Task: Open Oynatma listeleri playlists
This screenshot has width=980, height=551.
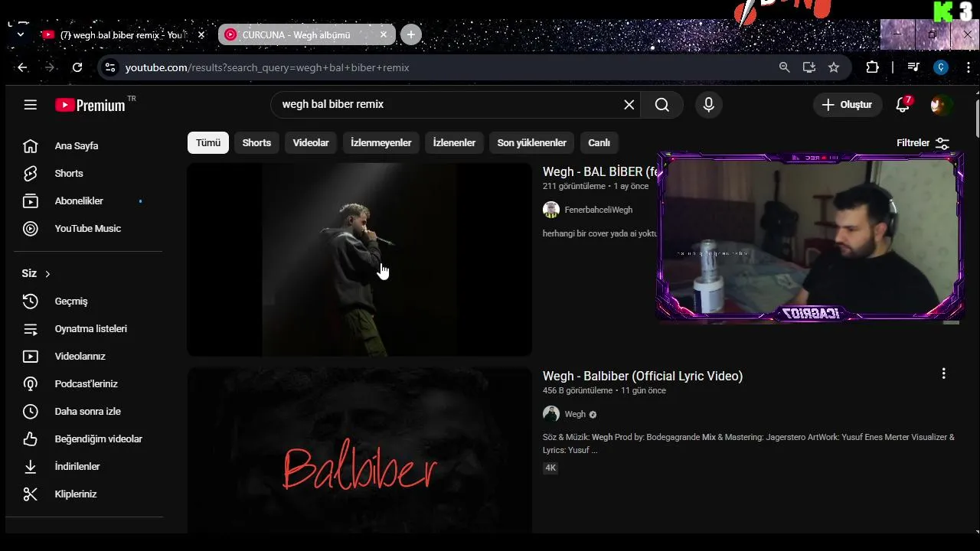Action: click(x=91, y=329)
